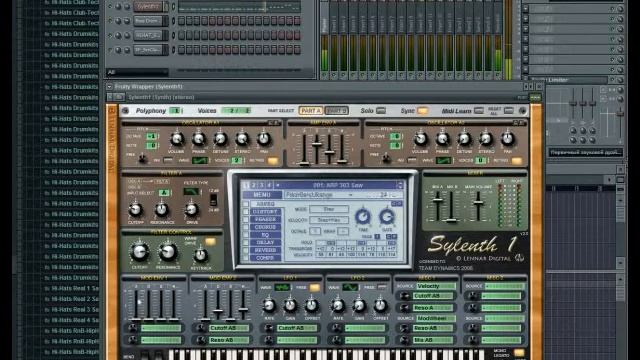Select Part B button
640x360 pixels.
pyautogui.click(x=336, y=111)
